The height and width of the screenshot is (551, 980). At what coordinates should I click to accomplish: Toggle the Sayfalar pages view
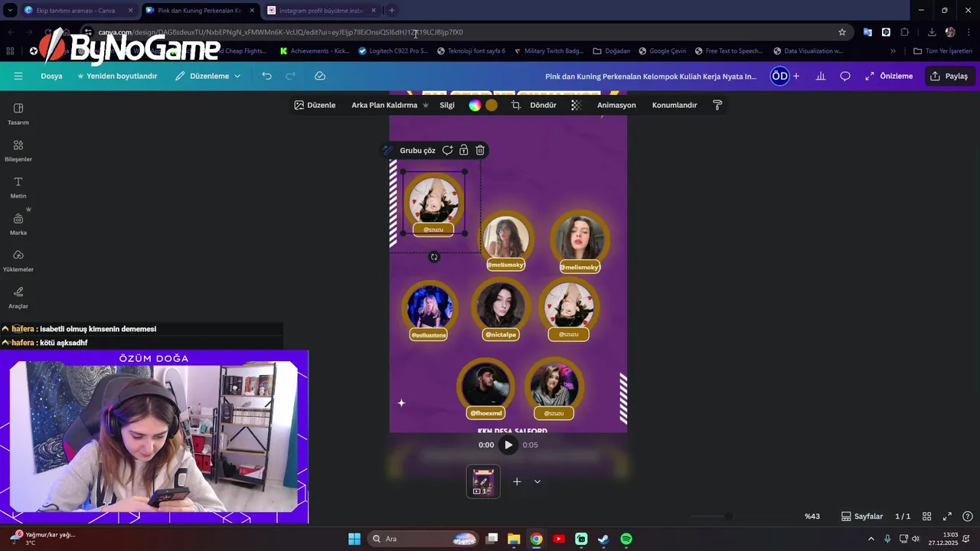[x=862, y=517]
